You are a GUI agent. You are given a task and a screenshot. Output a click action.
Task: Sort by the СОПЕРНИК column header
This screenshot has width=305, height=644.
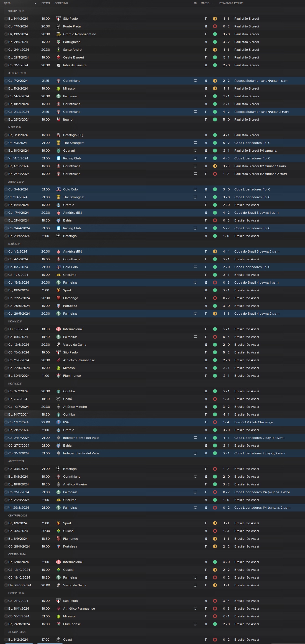click(x=61, y=3)
